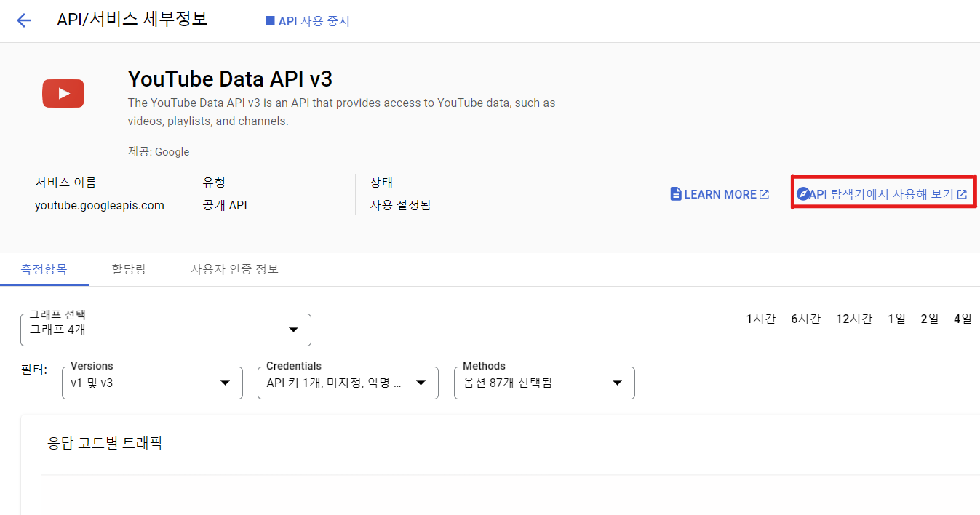980x515 pixels.
Task: Click the compass icon for API 탐색기
Action: pyautogui.click(x=802, y=194)
